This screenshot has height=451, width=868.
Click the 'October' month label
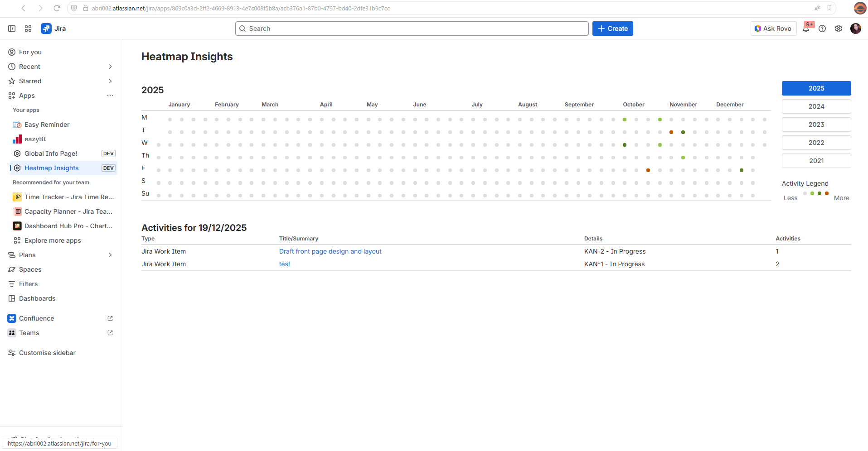tap(634, 105)
